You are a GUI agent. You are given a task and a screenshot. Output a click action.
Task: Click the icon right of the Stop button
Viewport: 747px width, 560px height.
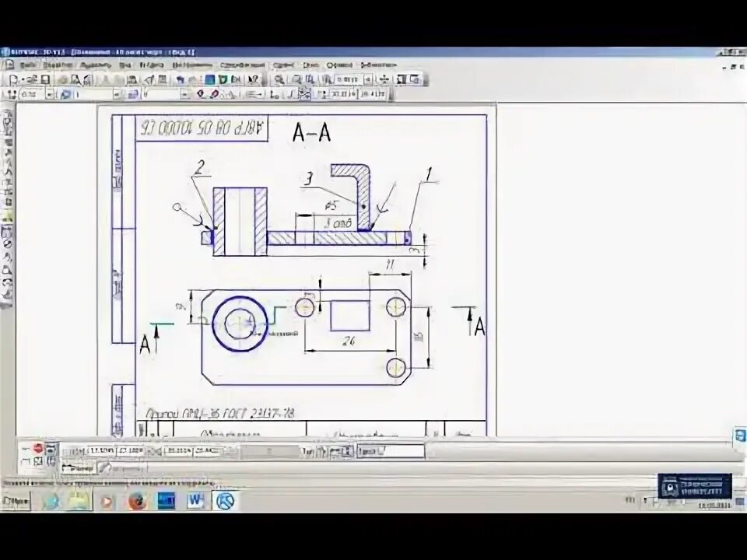click(51, 448)
